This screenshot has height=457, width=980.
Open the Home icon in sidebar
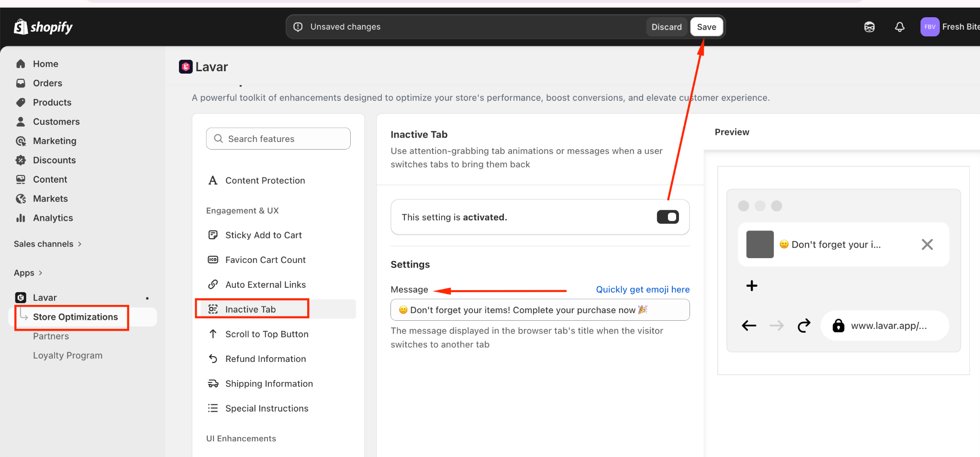pos(21,64)
